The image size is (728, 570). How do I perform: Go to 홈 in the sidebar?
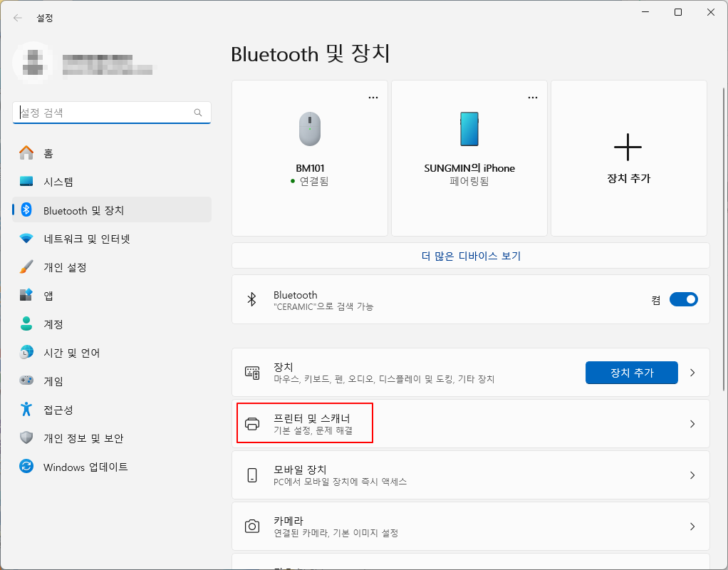pyautogui.click(x=50, y=152)
